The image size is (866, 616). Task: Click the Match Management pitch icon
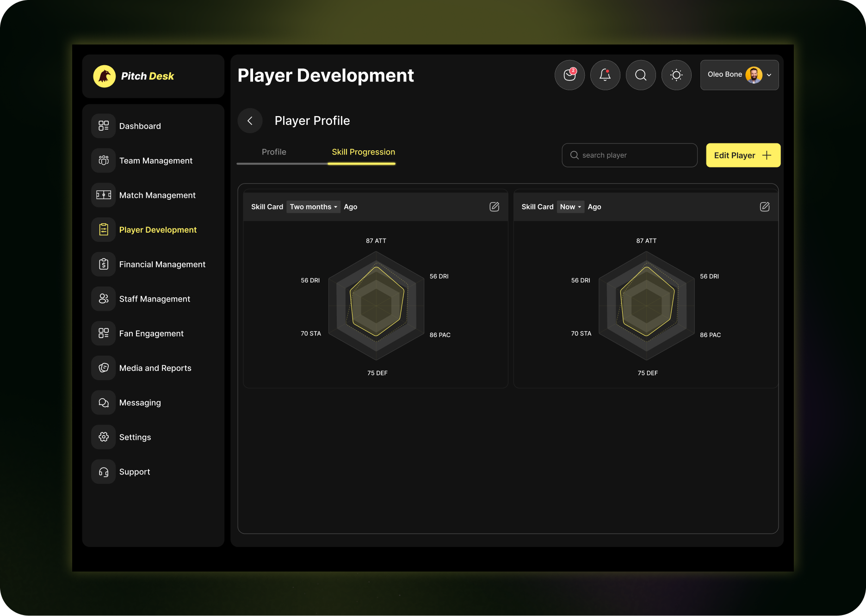coord(104,195)
